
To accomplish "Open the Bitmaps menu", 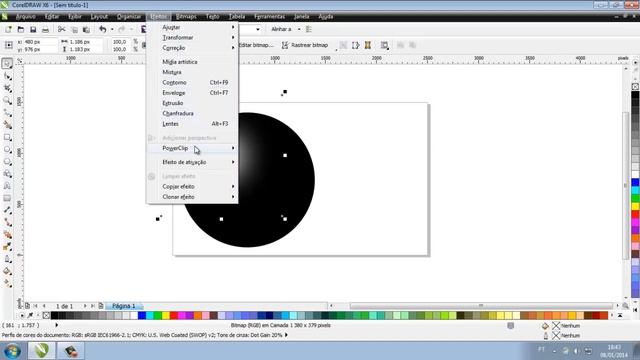I will (186, 17).
